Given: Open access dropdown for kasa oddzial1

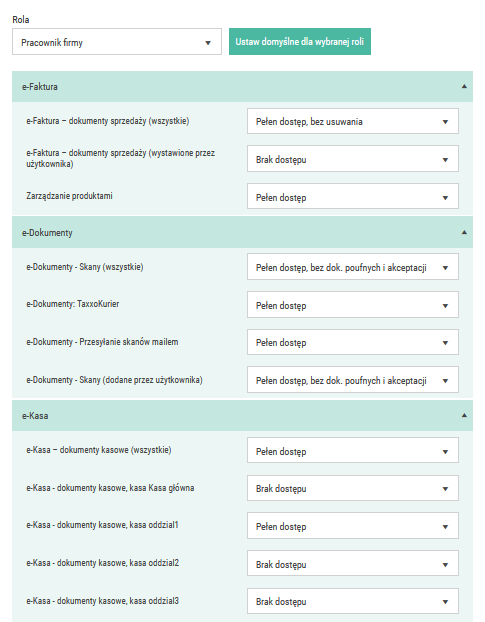Looking at the screenshot, I should coord(353,526).
